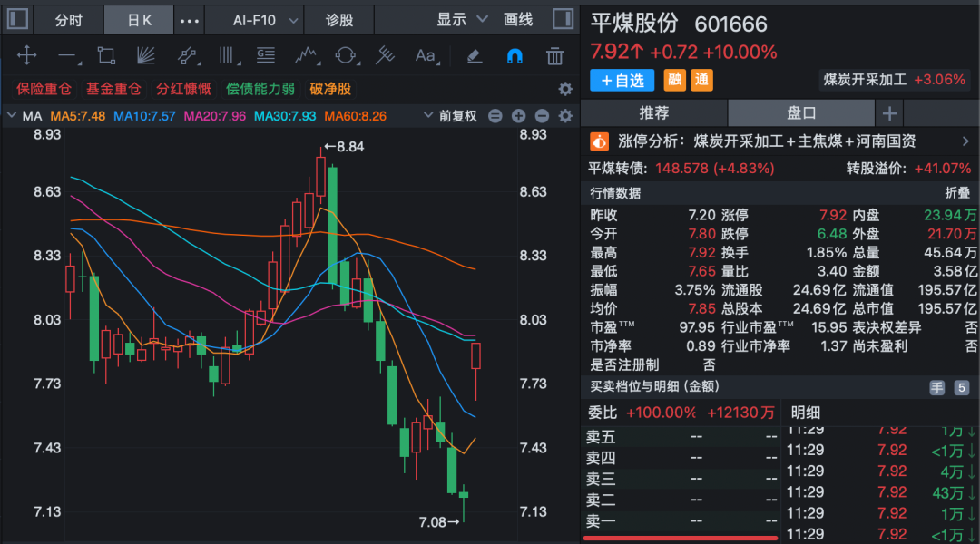This screenshot has height=544, width=980.
Task: Click the 8.84 high price marker on chart
Action: coord(344,146)
